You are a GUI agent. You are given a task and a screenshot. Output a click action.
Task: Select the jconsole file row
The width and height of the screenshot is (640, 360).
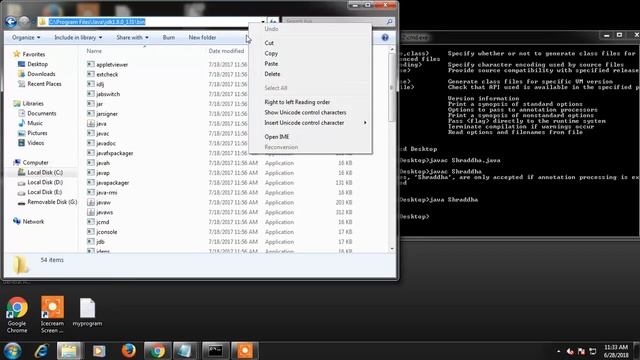pyautogui.click(x=220, y=232)
